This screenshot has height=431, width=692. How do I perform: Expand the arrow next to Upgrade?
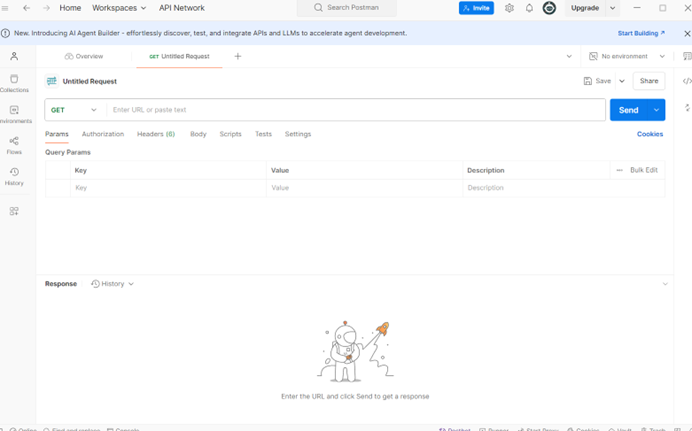click(613, 8)
